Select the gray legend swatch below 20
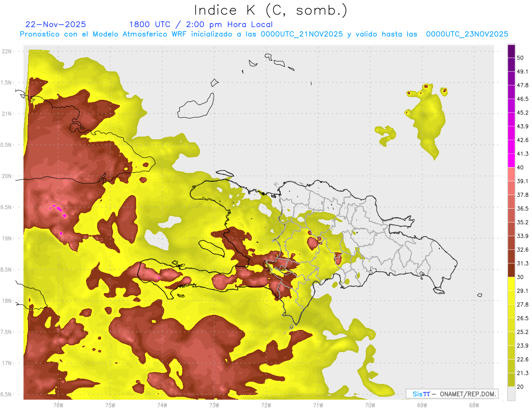 (x=511, y=394)
